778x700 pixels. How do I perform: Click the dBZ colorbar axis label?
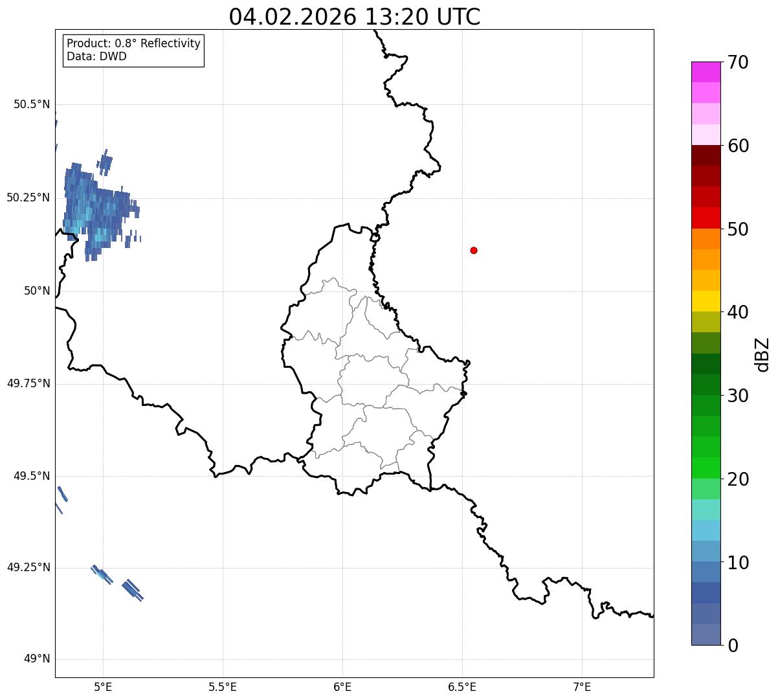click(x=762, y=354)
